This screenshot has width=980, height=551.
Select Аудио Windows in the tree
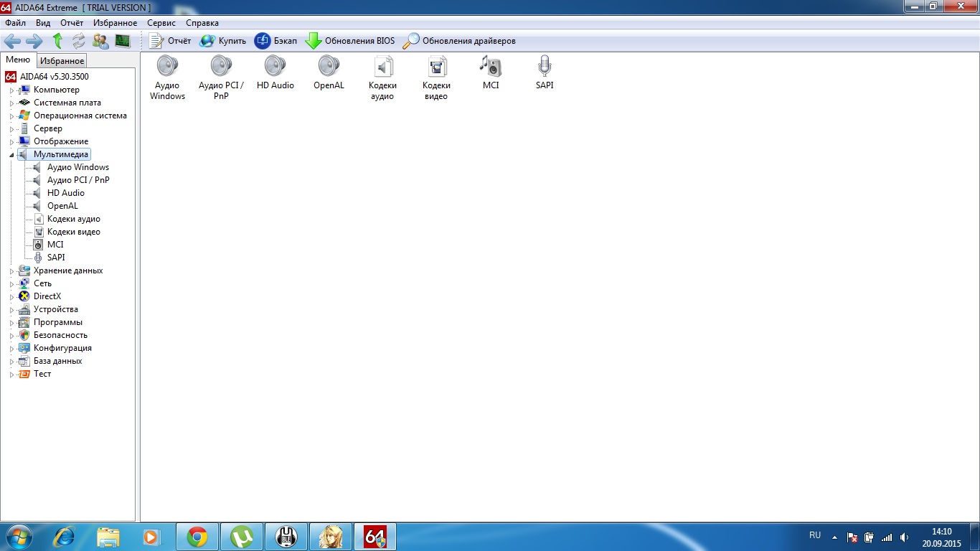pos(78,167)
